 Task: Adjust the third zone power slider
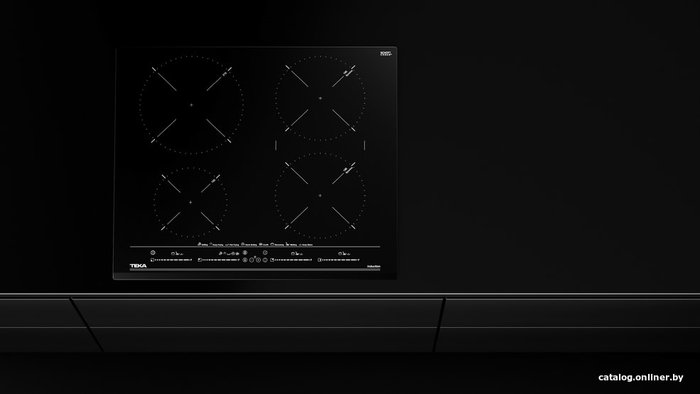click(292, 260)
